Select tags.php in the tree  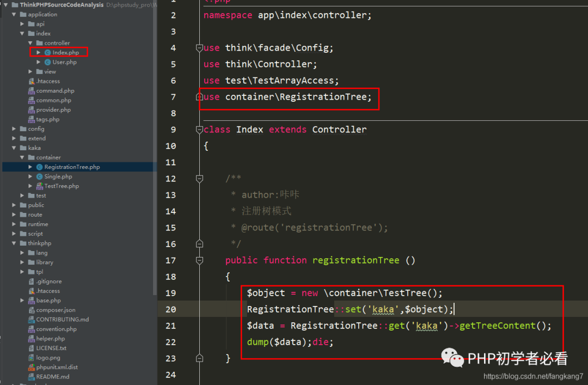(47, 119)
